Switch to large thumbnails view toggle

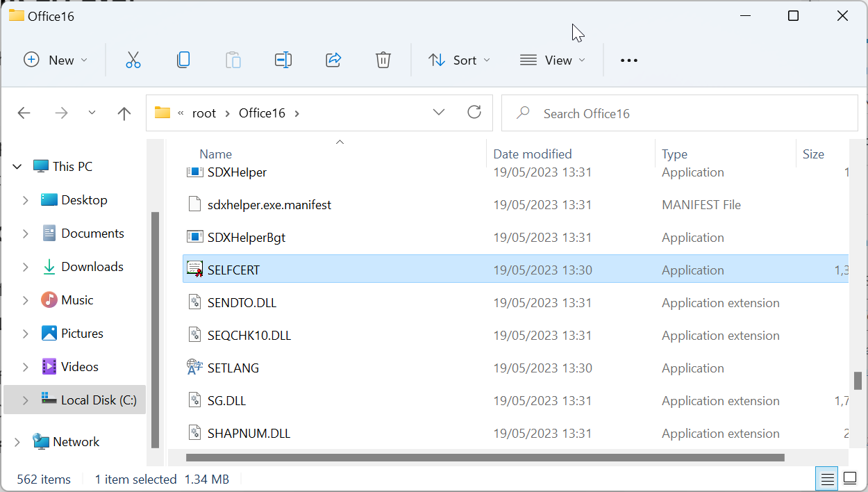click(x=850, y=479)
